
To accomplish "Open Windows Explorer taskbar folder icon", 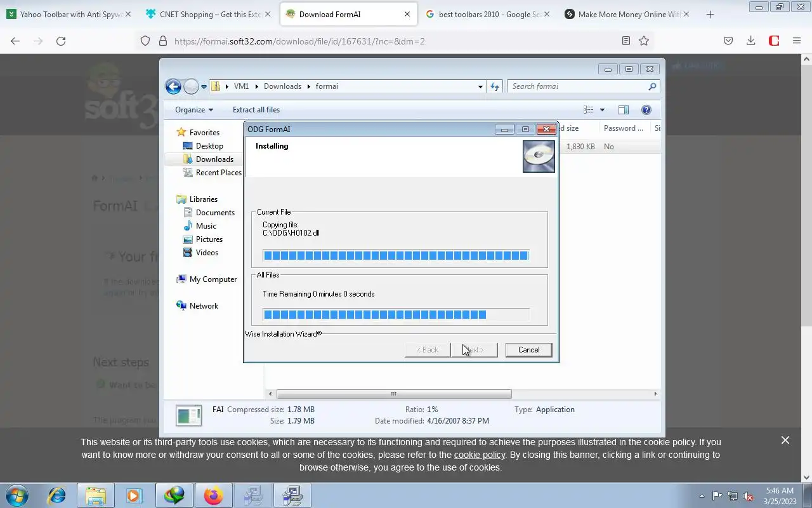I will [96, 495].
